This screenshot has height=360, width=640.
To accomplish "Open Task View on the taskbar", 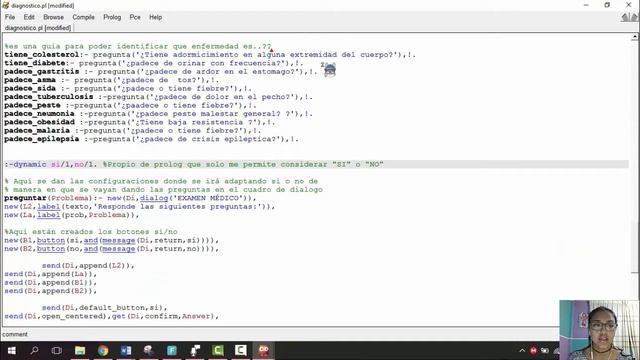I will [x=57, y=350].
